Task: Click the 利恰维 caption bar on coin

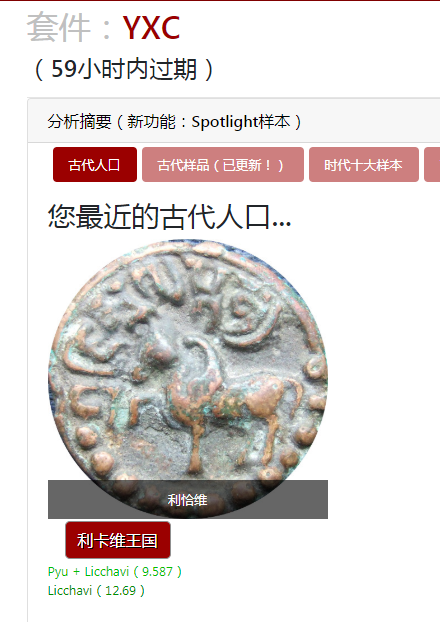Action: point(188,499)
